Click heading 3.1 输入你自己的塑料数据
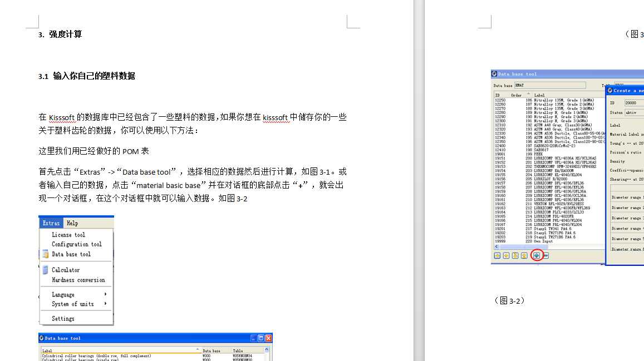The image size is (644, 361). pos(87,76)
